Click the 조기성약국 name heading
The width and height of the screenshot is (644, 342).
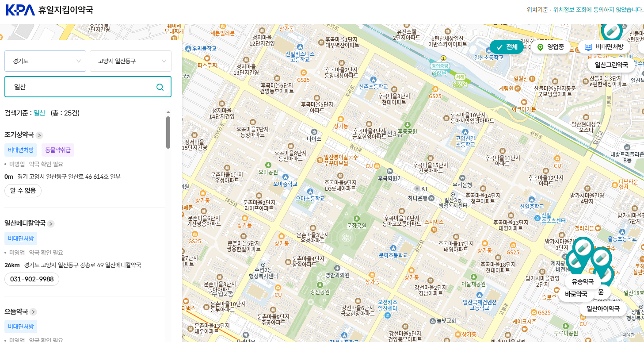[19, 135]
